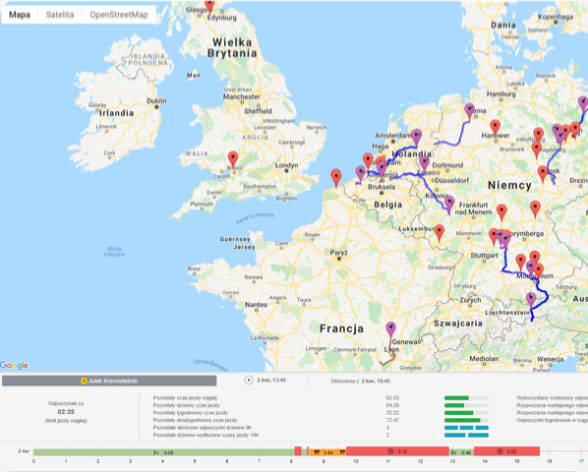Click the long green driving segment on timeline
This screenshot has width=588, height=472.
164,452
